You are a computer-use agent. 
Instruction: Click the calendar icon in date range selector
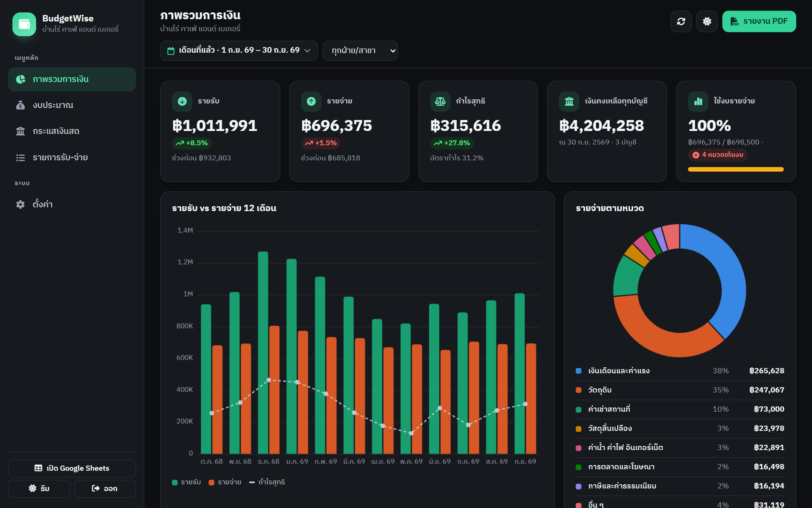171,51
